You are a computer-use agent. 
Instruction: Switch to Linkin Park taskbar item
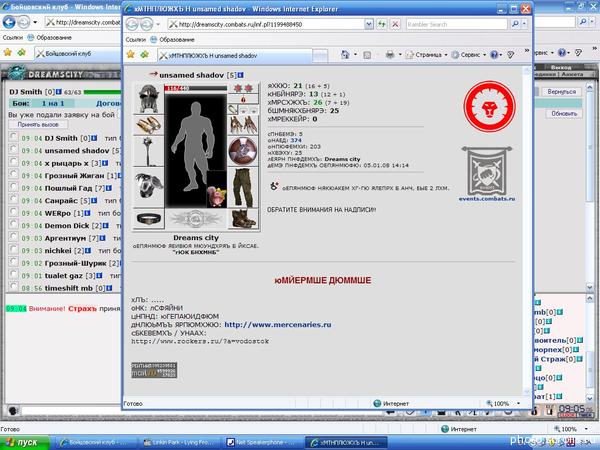(x=180, y=443)
